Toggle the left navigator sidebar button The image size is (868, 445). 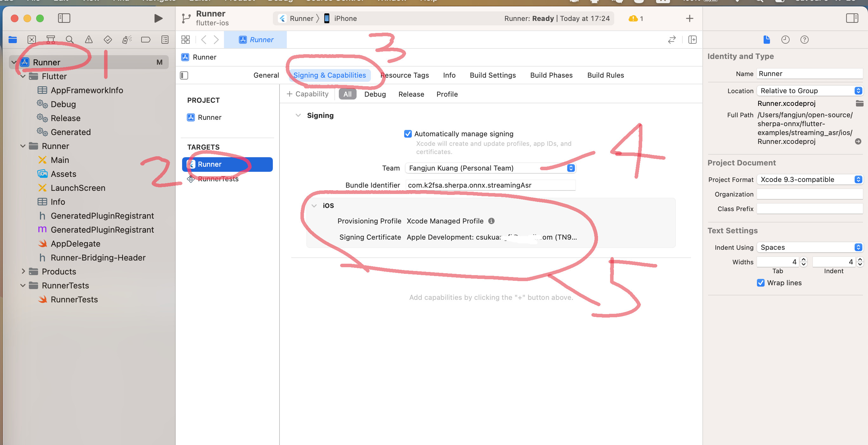click(64, 18)
